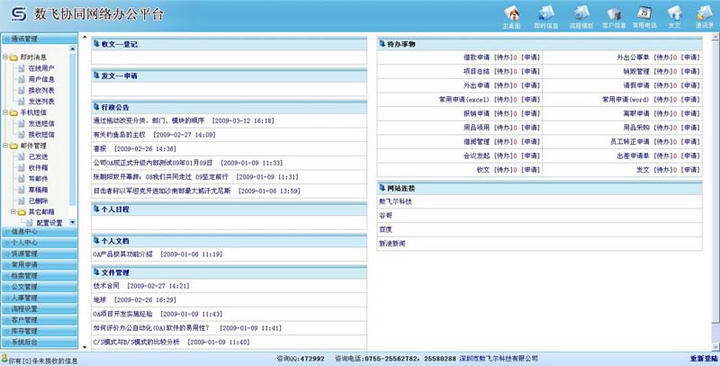Click the icon beside 行政公告 header
This screenshot has width=720, height=366.
tap(96, 107)
